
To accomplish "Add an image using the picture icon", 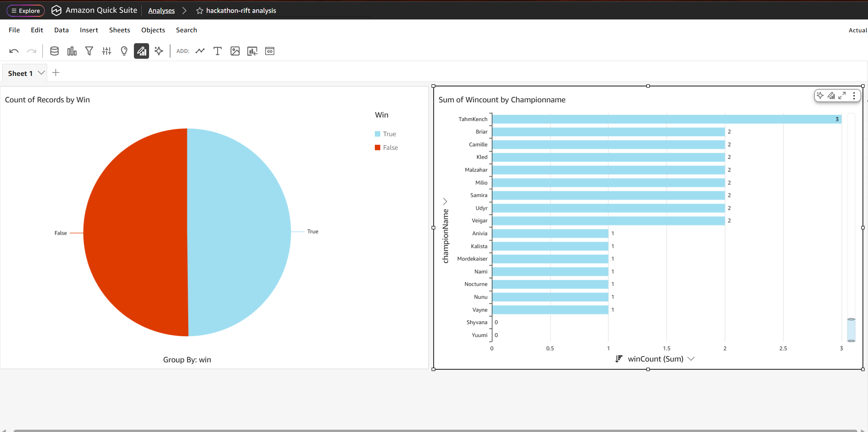I will click(x=235, y=51).
